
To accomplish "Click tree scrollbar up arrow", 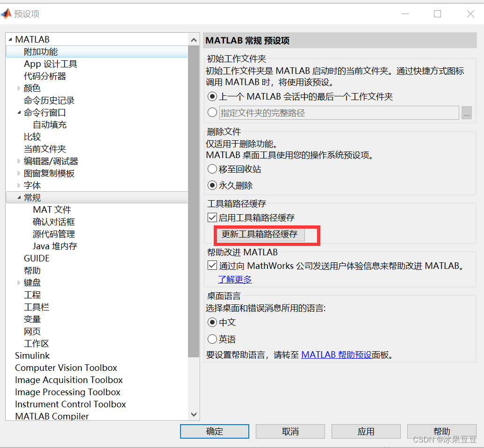I will [194, 40].
